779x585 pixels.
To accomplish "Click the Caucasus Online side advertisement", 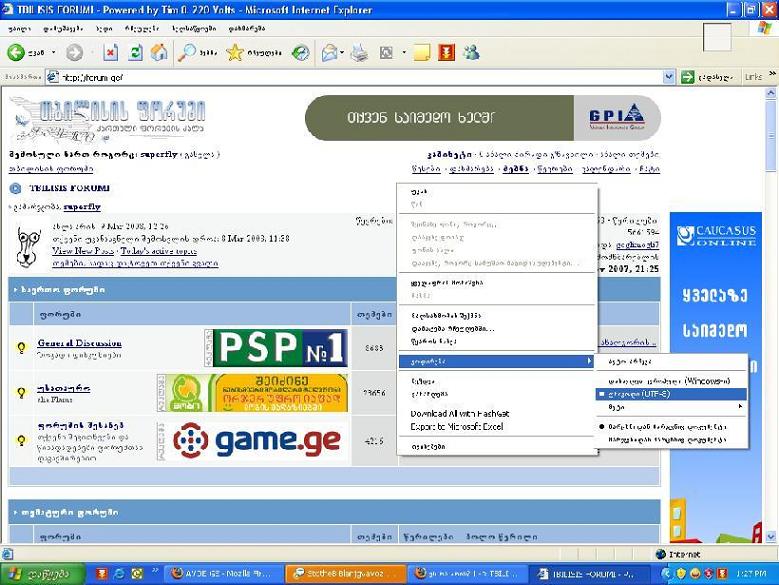I will click(715, 377).
